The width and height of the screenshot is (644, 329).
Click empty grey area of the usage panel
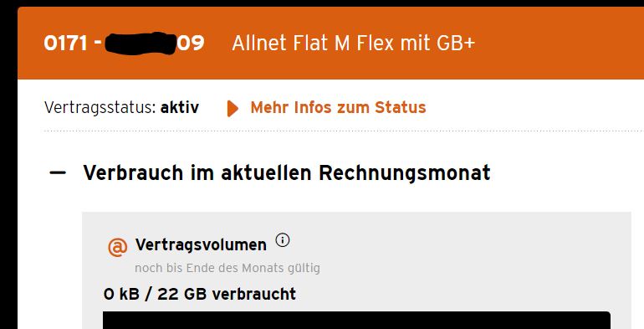(x=473, y=263)
